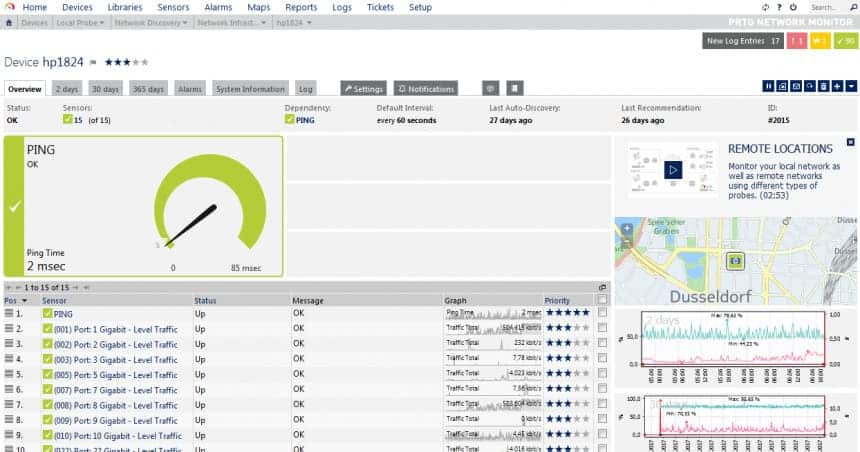Screen dimensions: 860x452
Task: Tick checkbox on Port 2 Gigabit row
Action: click(602, 343)
